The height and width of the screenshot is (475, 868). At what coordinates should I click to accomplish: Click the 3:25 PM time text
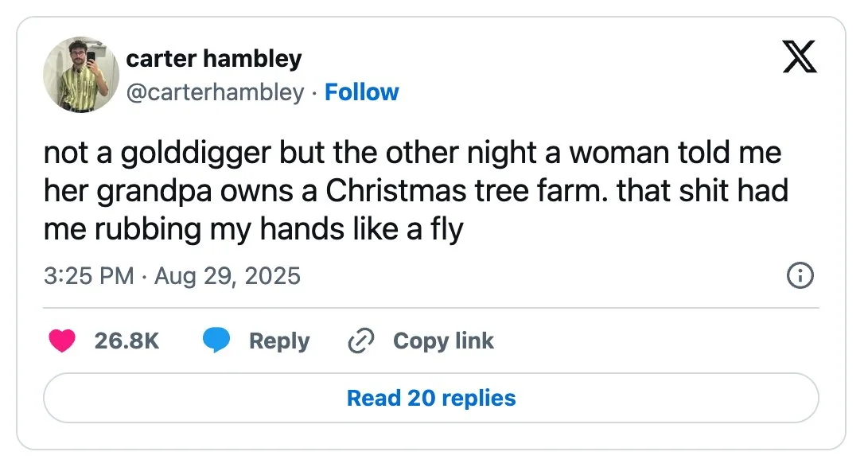point(88,276)
